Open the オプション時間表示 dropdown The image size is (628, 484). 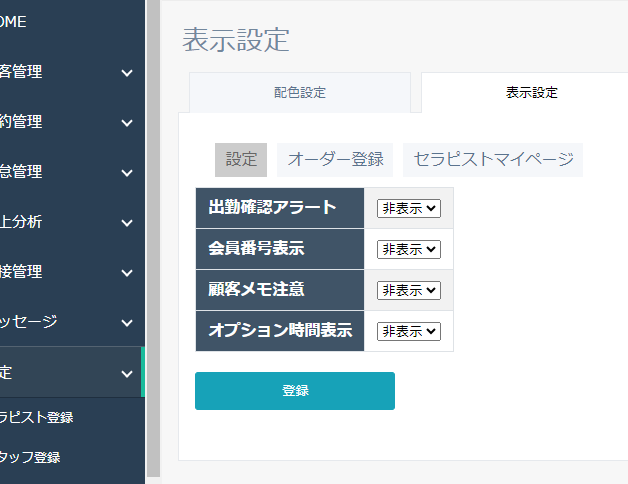tap(409, 331)
